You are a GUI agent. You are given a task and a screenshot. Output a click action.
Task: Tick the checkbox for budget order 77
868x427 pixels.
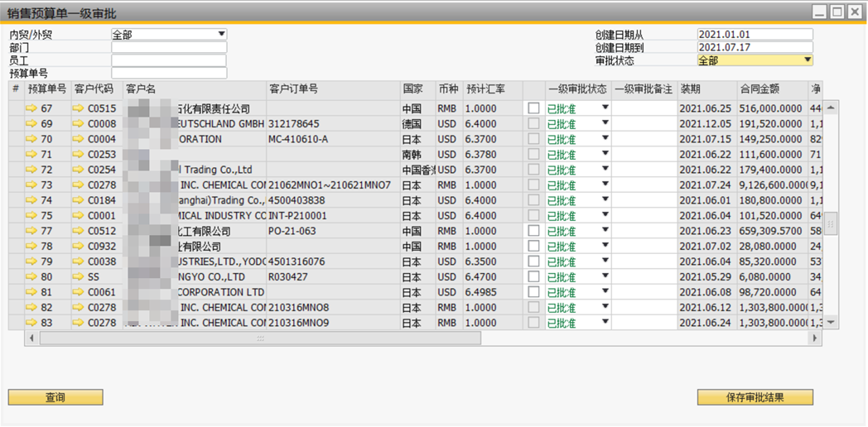[x=533, y=231]
